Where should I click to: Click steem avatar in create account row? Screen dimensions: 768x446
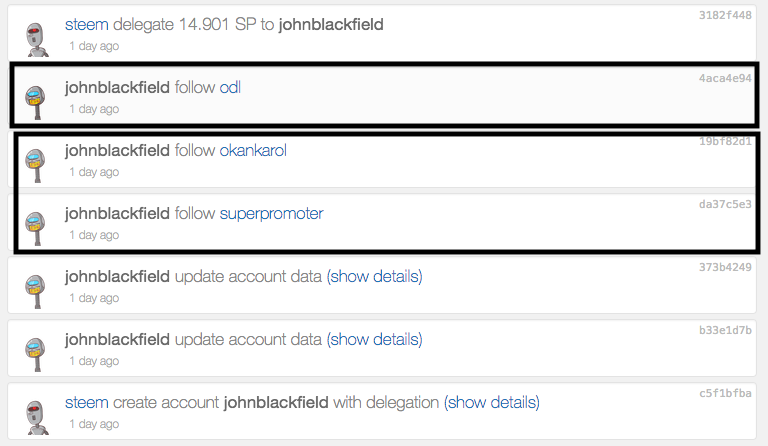[37, 416]
